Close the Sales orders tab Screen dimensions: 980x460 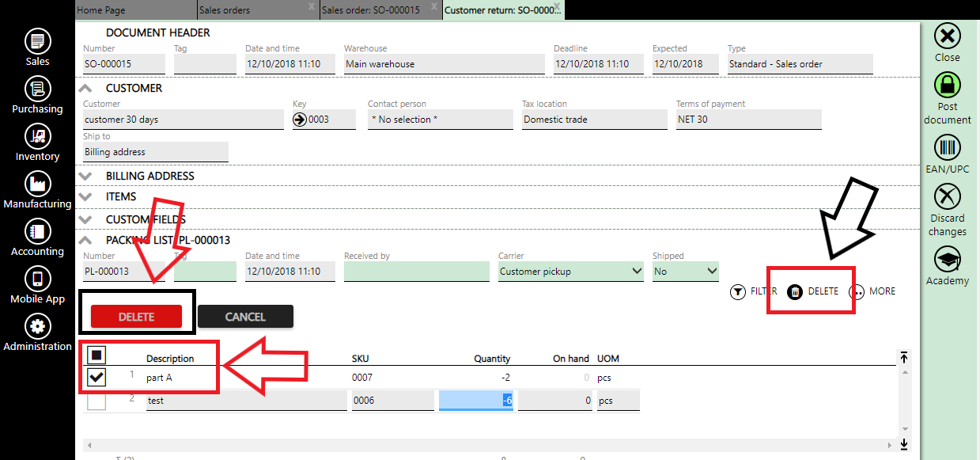[312, 6]
